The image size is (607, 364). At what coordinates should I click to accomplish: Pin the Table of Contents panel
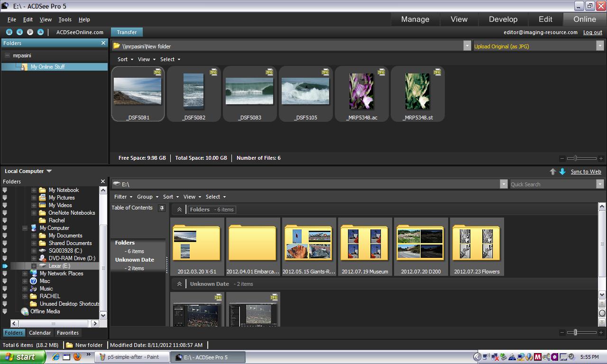tap(162, 208)
